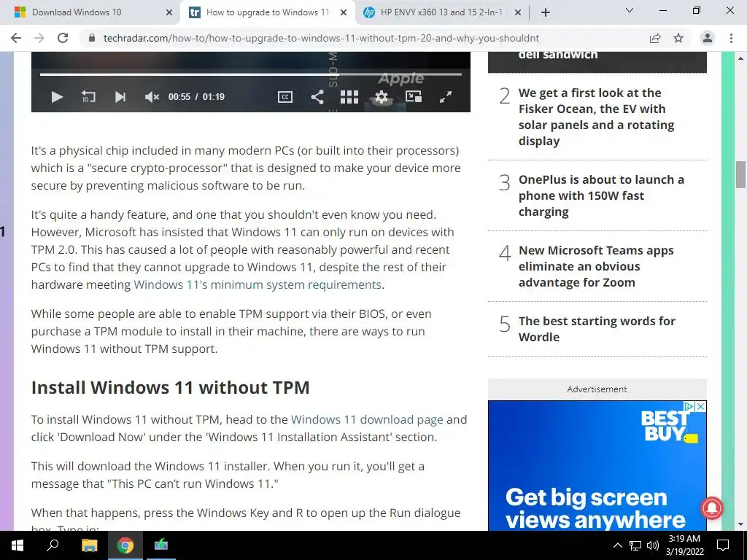Toggle closed captions in video player
The width and height of the screenshot is (747, 560).
(285, 97)
